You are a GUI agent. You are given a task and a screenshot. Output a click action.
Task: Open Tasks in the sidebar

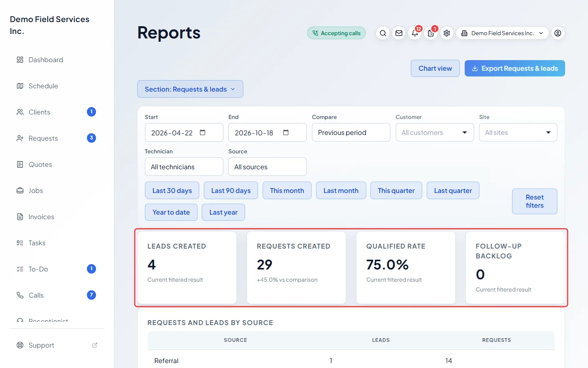(x=57, y=243)
